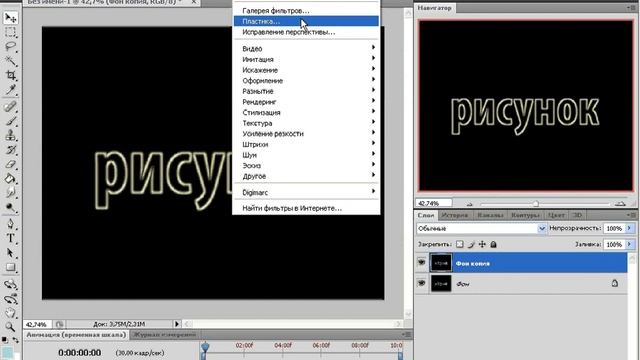
Task: Click the Navigator zoom percentage field
Action: pyautogui.click(x=434, y=203)
